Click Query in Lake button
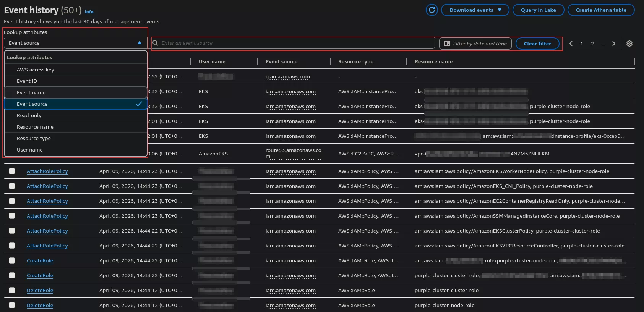This screenshot has width=644, height=312. point(538,10)
